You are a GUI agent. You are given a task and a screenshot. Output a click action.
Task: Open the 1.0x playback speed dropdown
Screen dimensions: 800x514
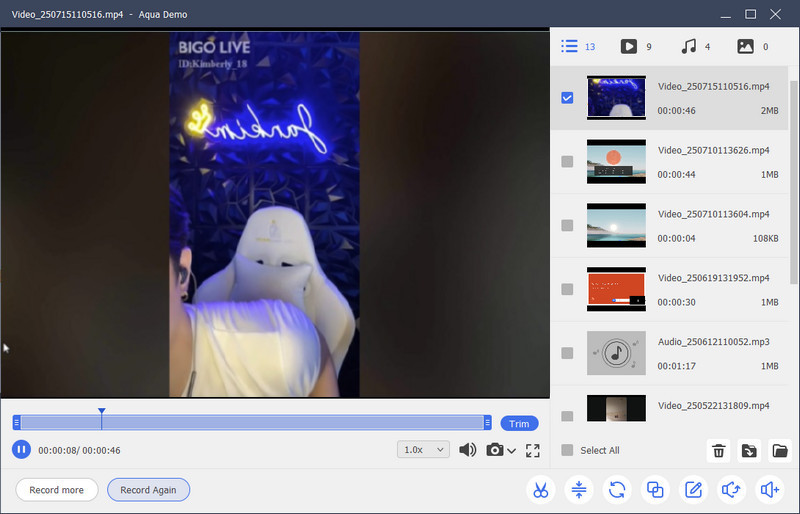pyautogui.click(x=424, y=450)
